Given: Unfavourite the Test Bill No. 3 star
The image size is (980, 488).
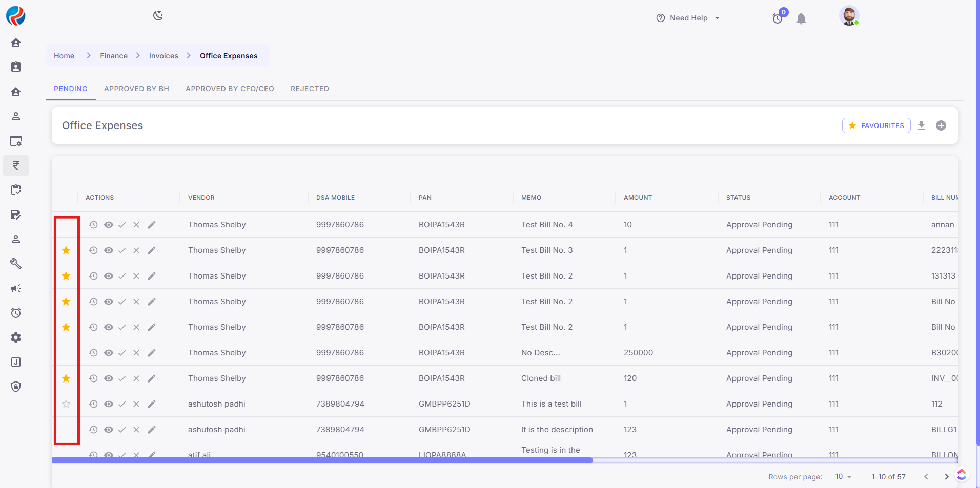Looking at the screenshot, I should pyautogui.click(x=66, y=250).
